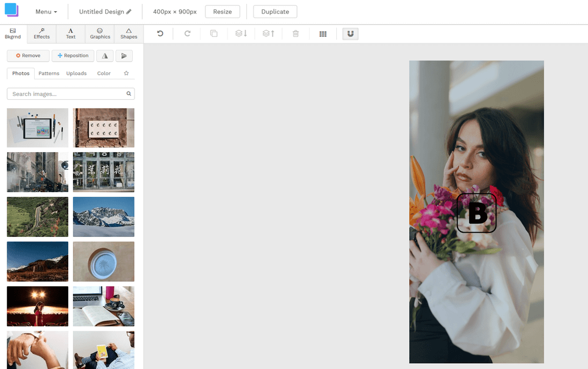Screen dimensions: 588x369
Task: Switch to the Effects tab
Action: click(42, 33)
